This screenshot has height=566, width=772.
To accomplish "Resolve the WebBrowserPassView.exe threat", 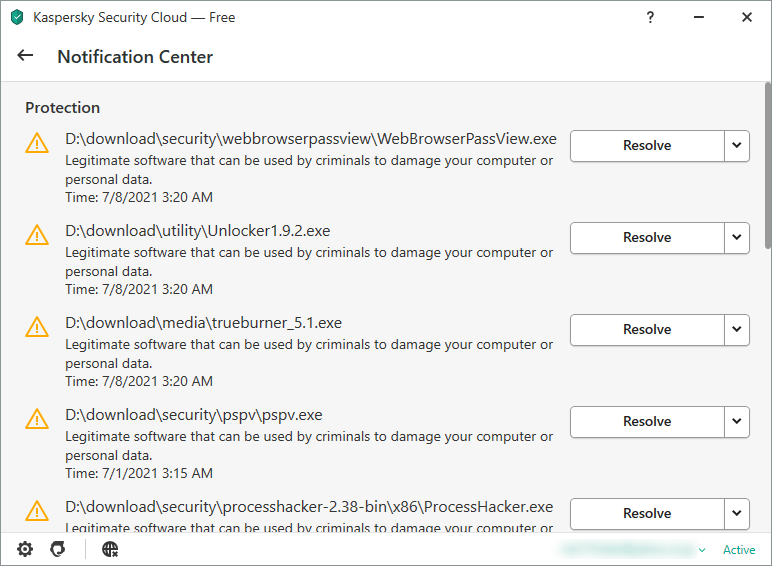I will 647,146.
